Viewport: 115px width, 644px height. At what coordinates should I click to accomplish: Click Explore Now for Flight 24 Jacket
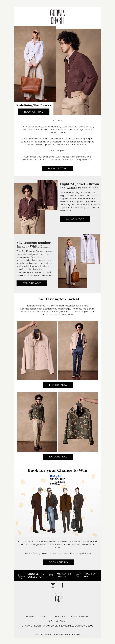coord(75,218)
